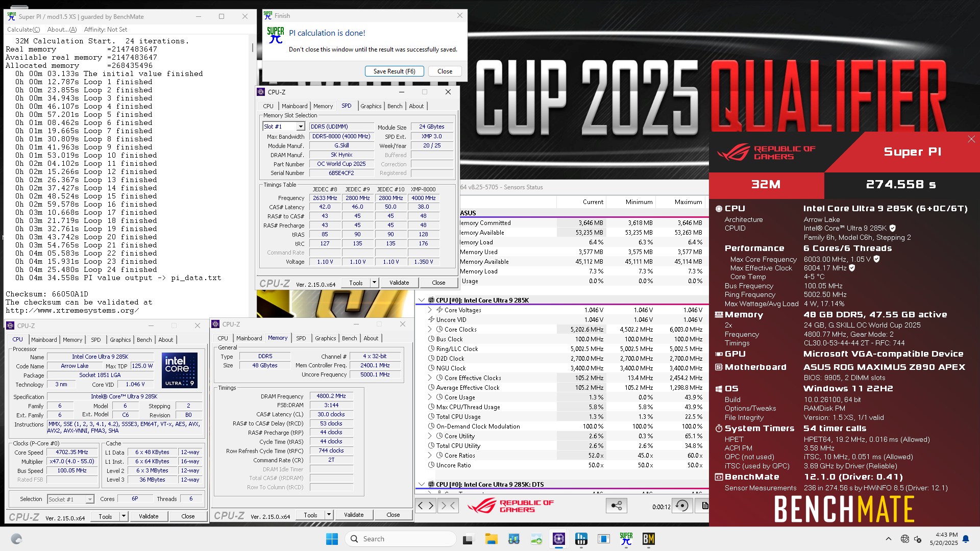Click Core Speed value 4702.35 MHz
Screen dimensions: 980x551
[72, 452]
